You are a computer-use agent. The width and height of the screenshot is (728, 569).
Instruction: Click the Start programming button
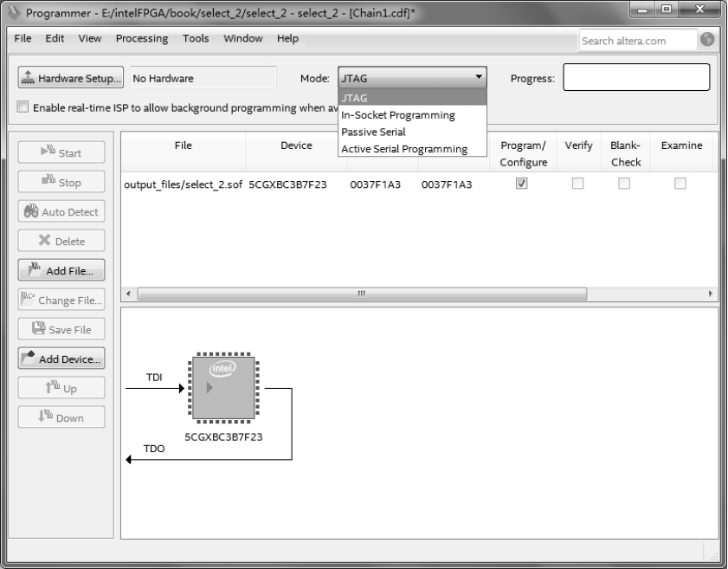(x=61, y=152)
